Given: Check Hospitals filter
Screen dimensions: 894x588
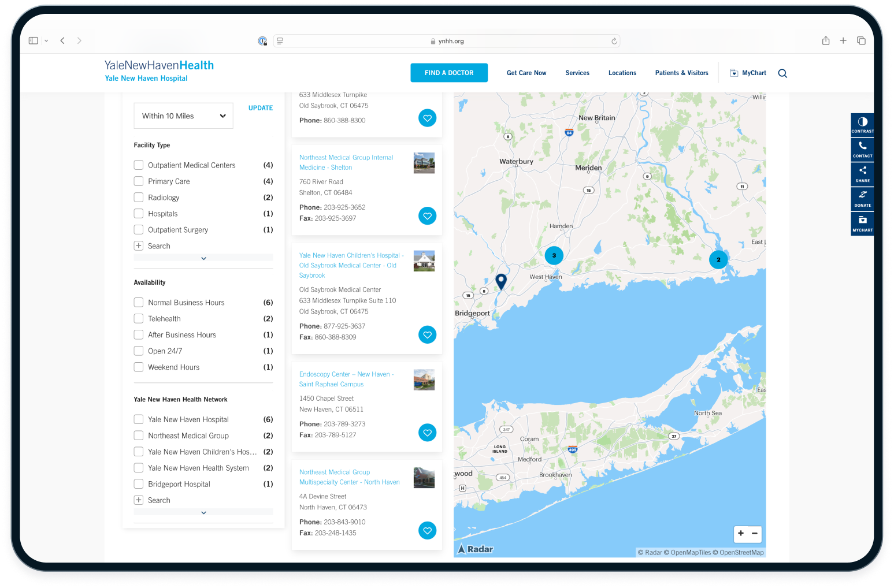Looking at the screenshot, I should point(139,214).
